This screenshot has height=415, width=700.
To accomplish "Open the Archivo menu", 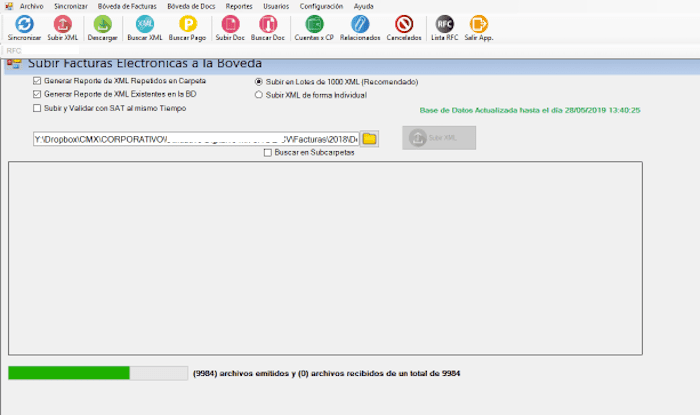I will pos(32,6).
